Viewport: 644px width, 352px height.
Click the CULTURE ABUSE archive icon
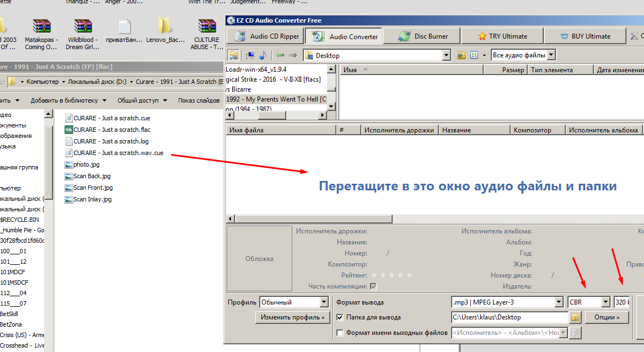tap(207, 26)
